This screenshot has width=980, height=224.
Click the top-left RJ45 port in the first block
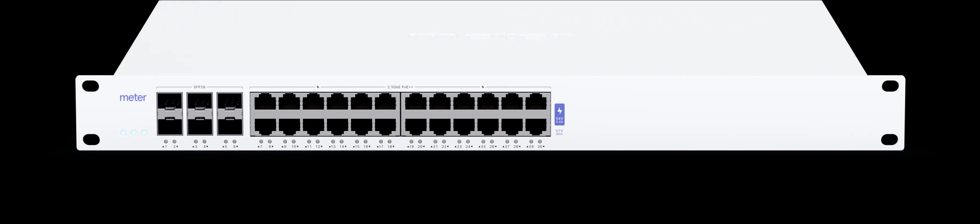265,102
